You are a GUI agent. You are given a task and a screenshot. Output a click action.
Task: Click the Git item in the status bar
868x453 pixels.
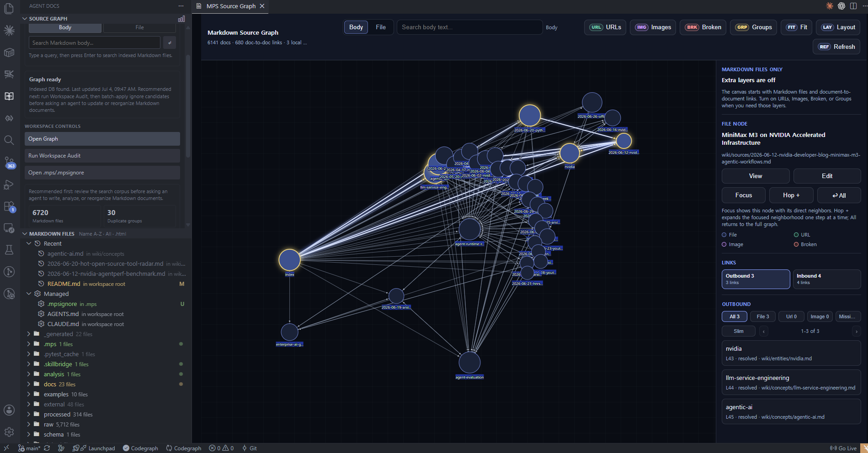point(250,448)
